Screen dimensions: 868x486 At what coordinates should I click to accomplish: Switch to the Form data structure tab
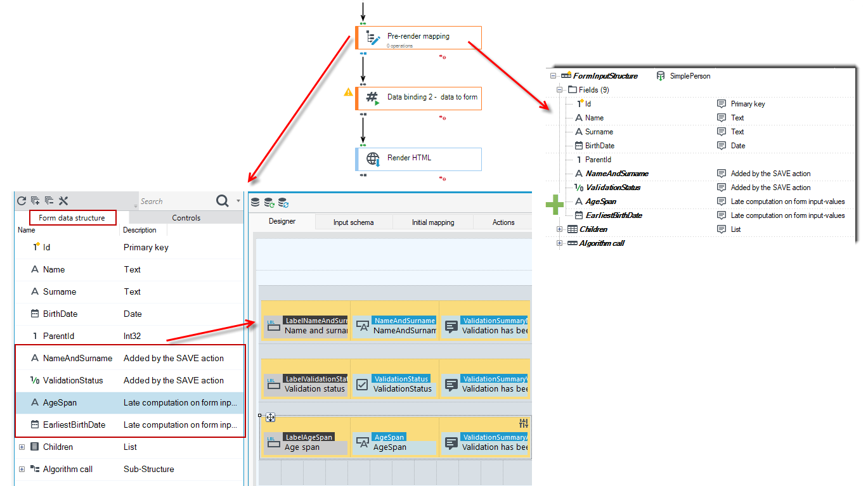pyautogui.click(x=72, y=218)
